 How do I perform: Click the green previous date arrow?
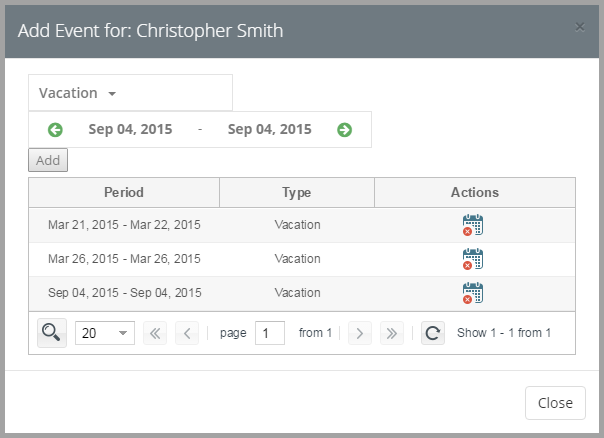(x=55, y=130)
